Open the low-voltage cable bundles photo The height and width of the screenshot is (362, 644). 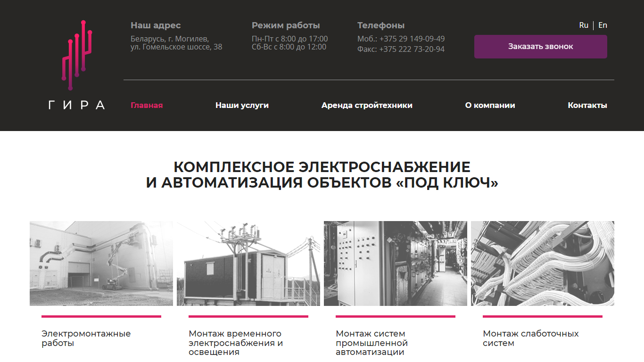[543, 263]
